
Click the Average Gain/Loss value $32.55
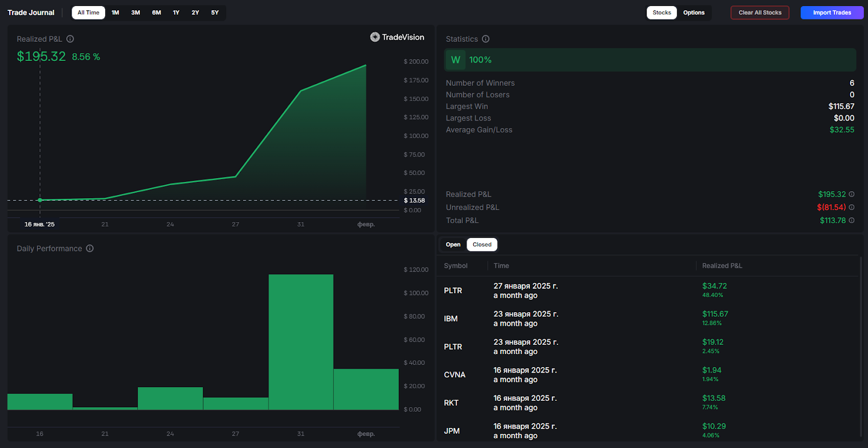click(x=841, y=130)
